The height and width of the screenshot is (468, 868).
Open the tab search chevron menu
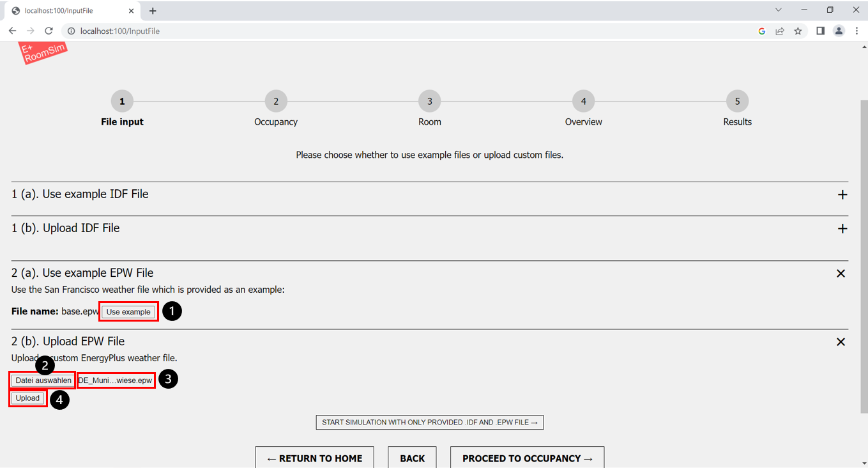tap(778, 10)
